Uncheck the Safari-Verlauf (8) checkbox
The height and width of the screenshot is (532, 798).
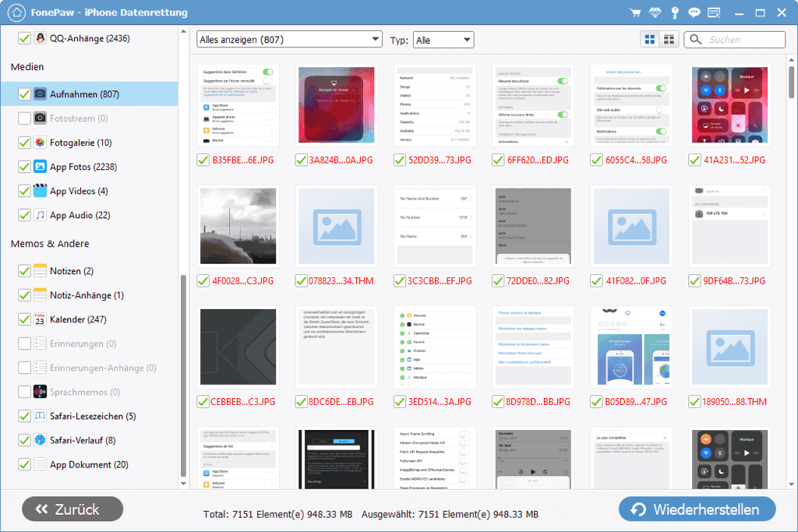pos(24,440)
